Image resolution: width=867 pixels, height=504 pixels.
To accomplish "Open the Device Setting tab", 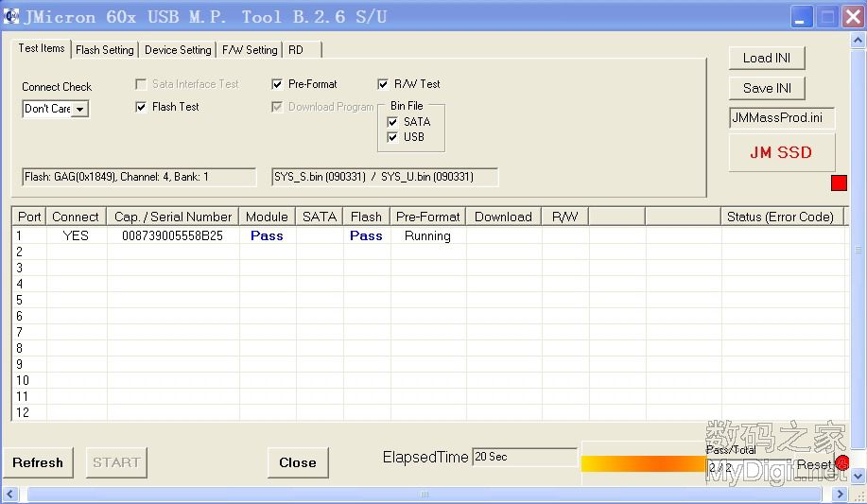I will click(178, 50).
